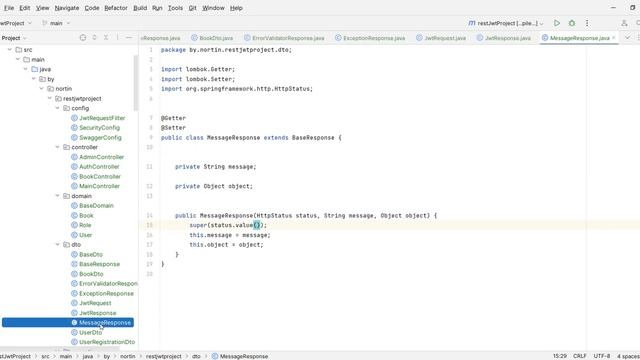
Task: Click the dto breadcrumb
Action: [x=196, y=356]
